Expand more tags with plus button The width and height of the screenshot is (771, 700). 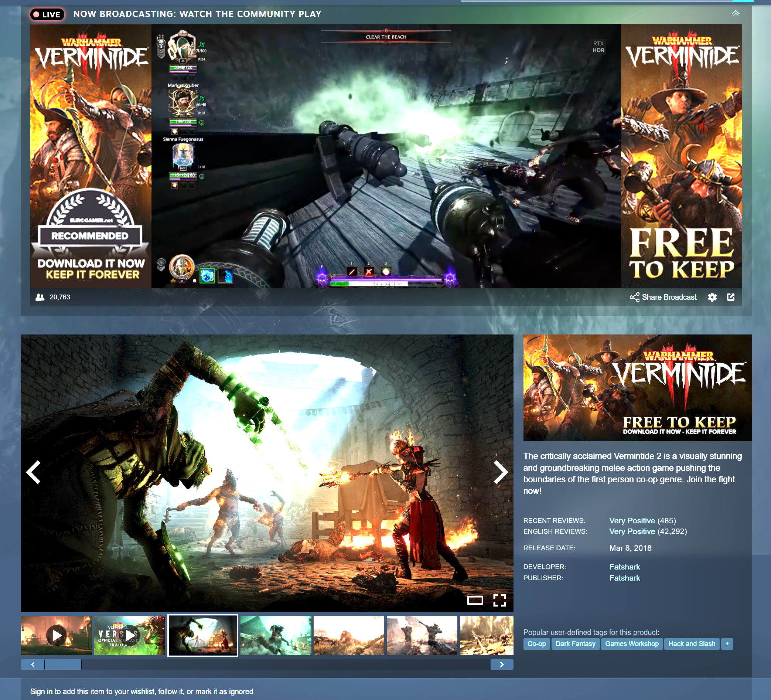[727, 644]
